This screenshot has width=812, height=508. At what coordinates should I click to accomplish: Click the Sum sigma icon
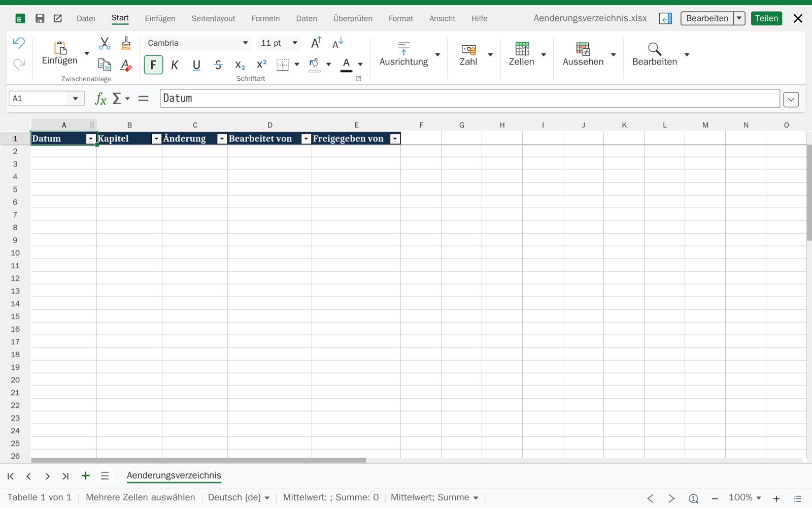117,99
